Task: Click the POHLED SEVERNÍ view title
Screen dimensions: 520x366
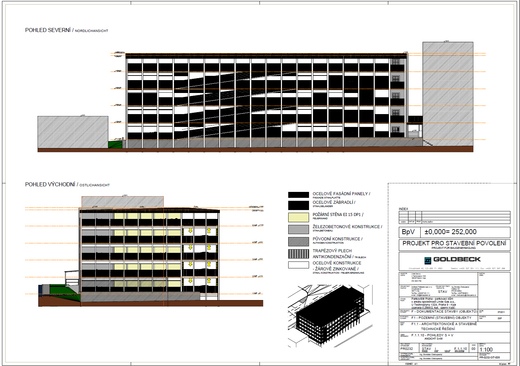Action: click(48, 30)
